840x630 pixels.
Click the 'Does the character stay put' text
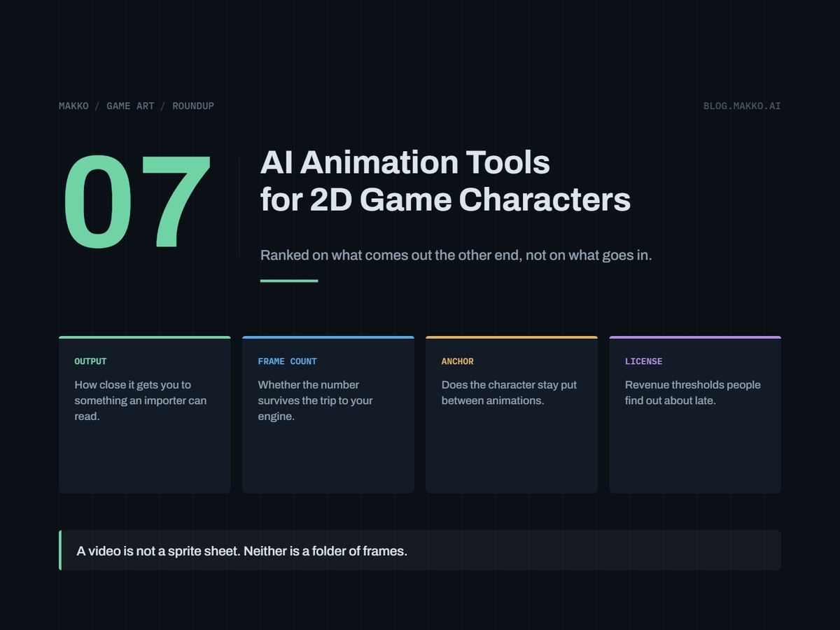pyautogui.click(x=509, y=393)
